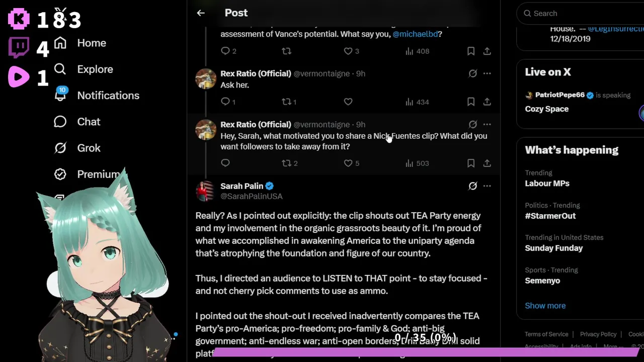Reply to the 'Hey, Sarah' tweet
Image resolution: width=644 pixels, height=362 pixels.
point(225,163)
